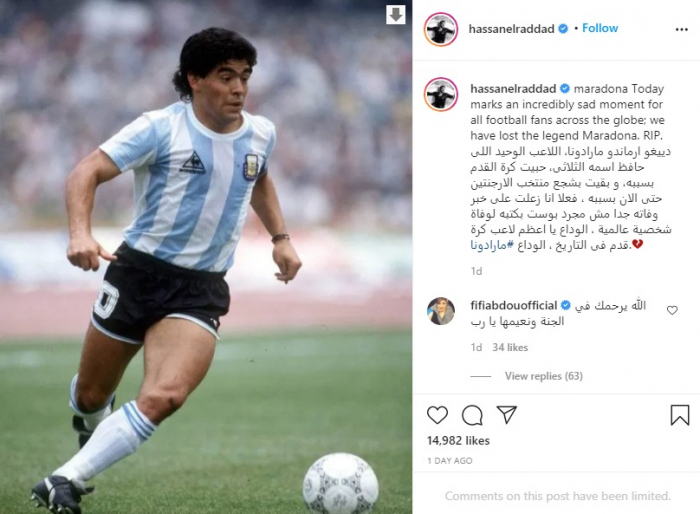Screen dimensions: 700x514
Task: View the 14,982 likes list
Action: click(458, 441)
